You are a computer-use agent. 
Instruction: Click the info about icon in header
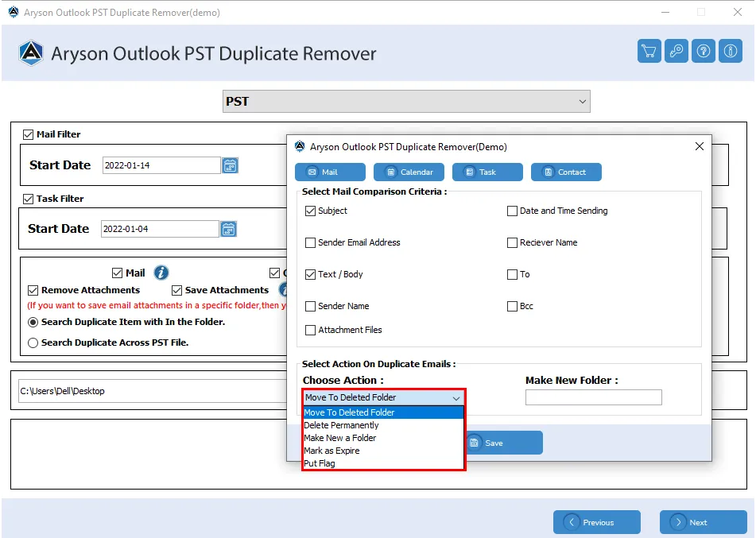pos(730,51)
